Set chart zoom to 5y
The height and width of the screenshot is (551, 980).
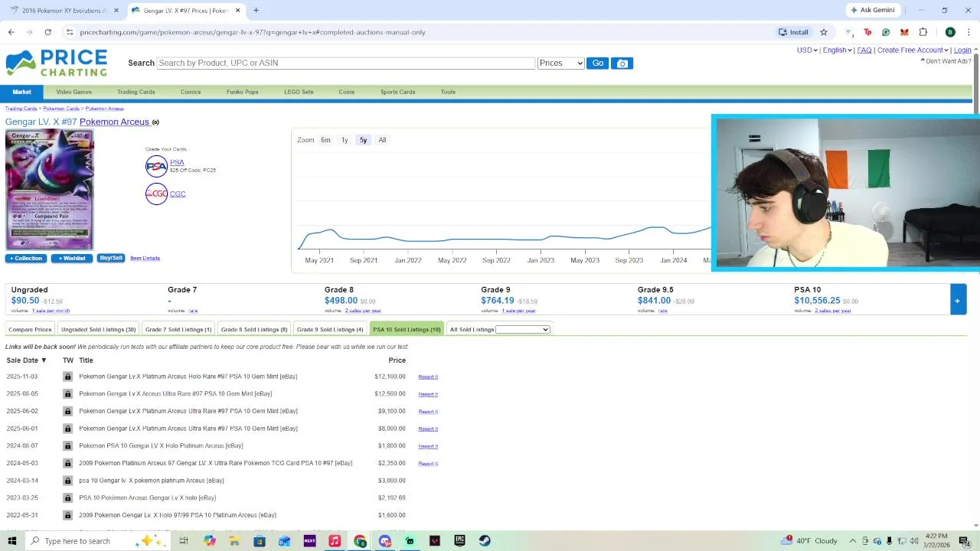(363, 140)
